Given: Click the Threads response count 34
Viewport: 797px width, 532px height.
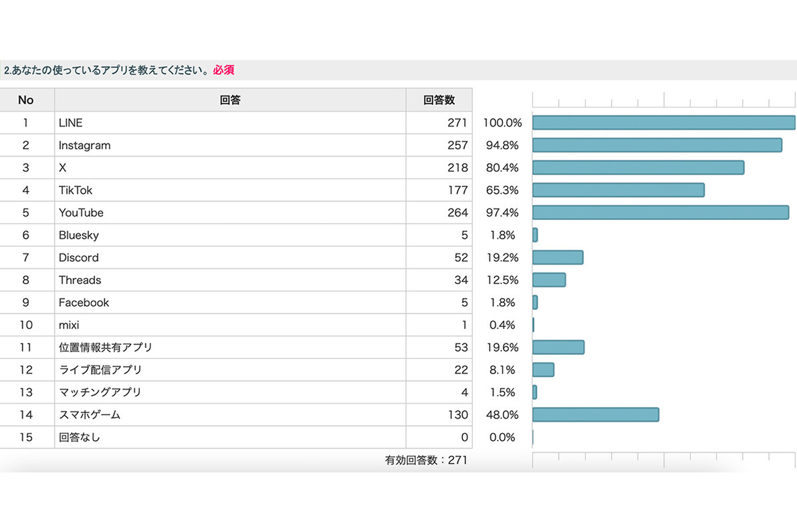Looking at the screenshot, I should 461,280.
